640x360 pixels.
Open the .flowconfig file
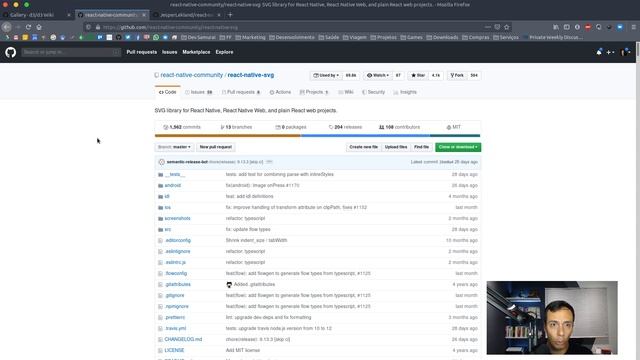(x=176, y=273)
